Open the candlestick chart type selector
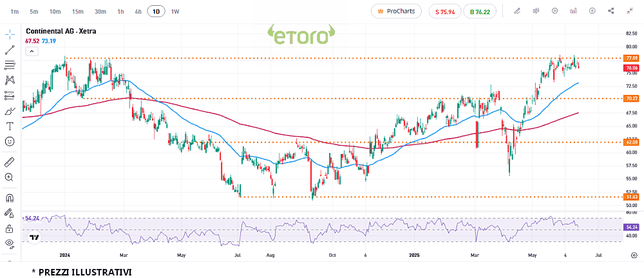Viewport: 644px width, 278px height. (x=536, y=11)
